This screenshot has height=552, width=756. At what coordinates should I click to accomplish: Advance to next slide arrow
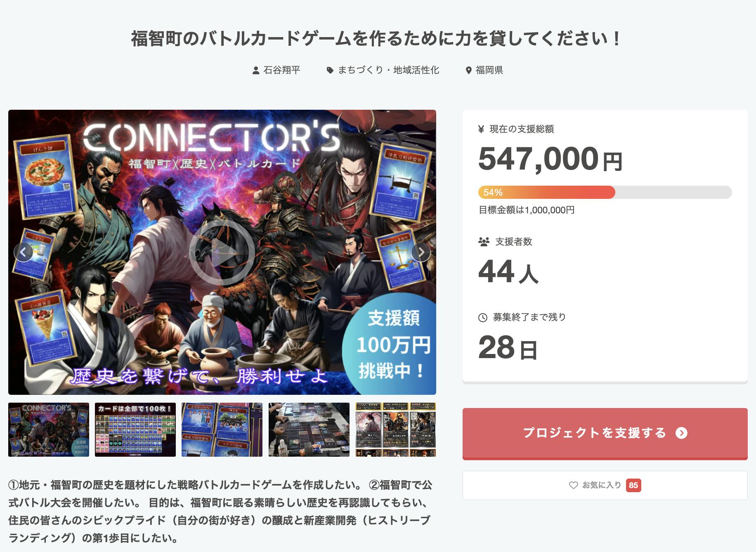click(421, 252)
